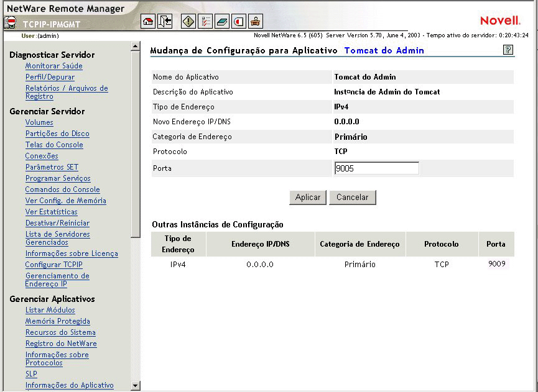Image resolution: width=538 pixels, height=392 pixels.
Task: Open Relatórios / Arquivos de Registro link
Action: click(x=67, y=92)
